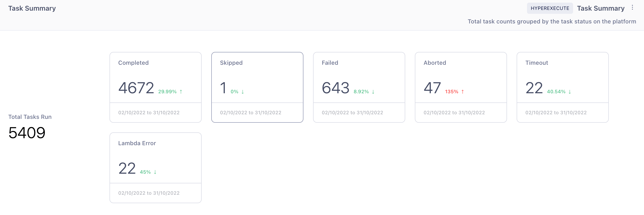Click the Completed up arrow trend icon
The height and width of the screenshot is (215, 644).
(x=181, y=92)
